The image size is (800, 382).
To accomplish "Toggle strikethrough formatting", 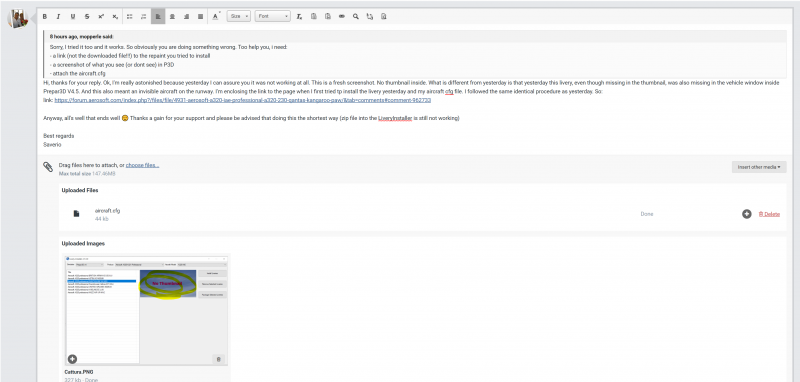I will pos(87,17).
